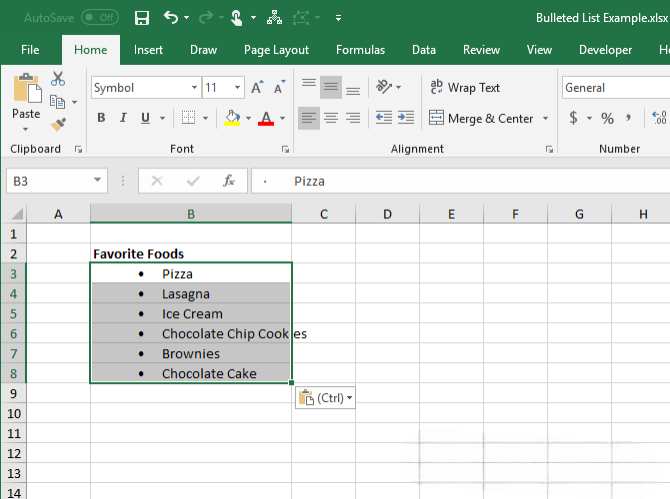Click Center horizontal alignment icon
Screen dimensions: 670x499
point(331,118)
